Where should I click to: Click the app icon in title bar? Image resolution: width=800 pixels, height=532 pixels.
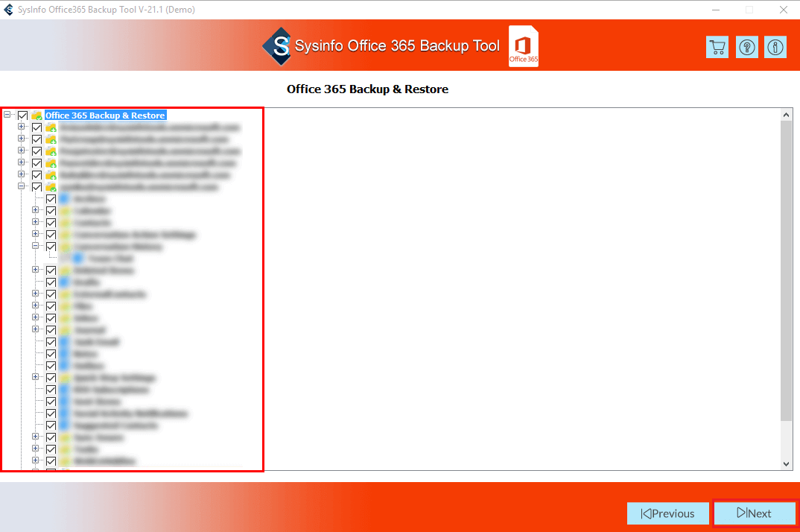point(8,10)
